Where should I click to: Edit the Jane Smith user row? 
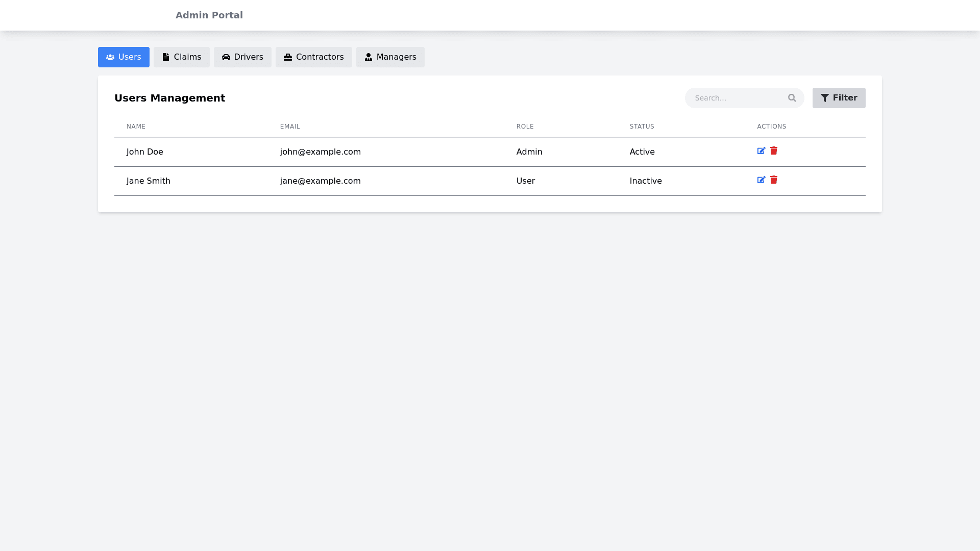point(761,180)
